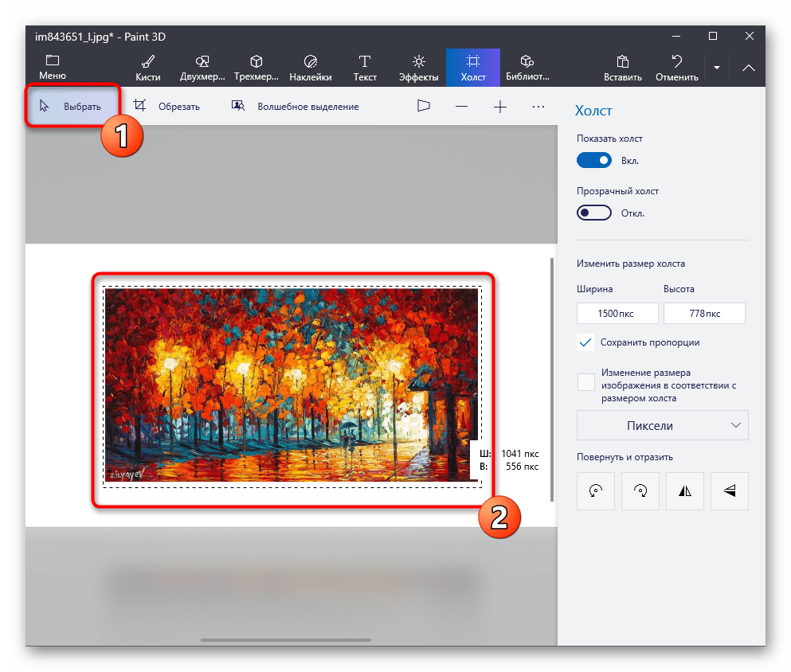Click the Ширина width input field
The width and height of the screenshot is (791, 672).
click(x=617, y=314)
